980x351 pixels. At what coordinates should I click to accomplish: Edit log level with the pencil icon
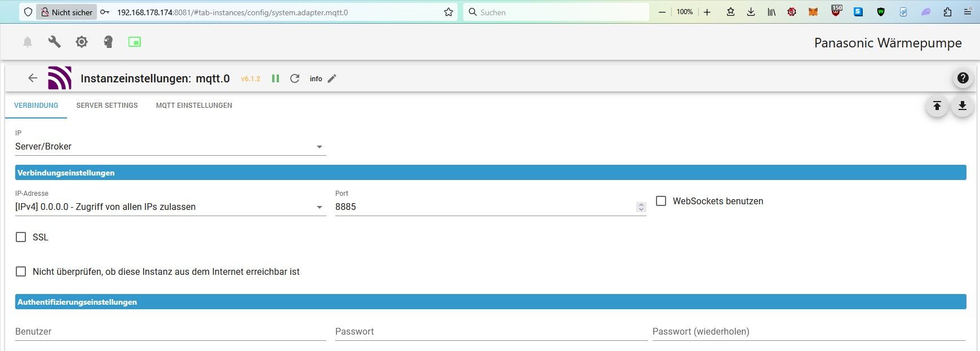[332, 78]
